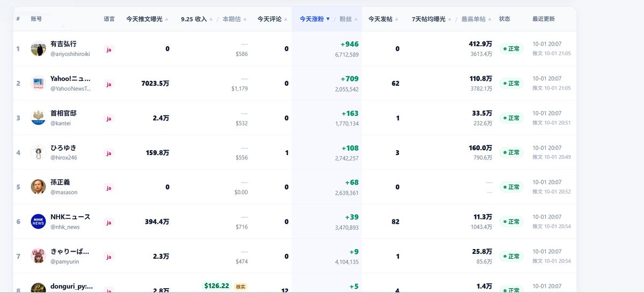Click the 孫正義 profile avatar
The width and height of the screenshot is (644, 293).
pos(38,187)
